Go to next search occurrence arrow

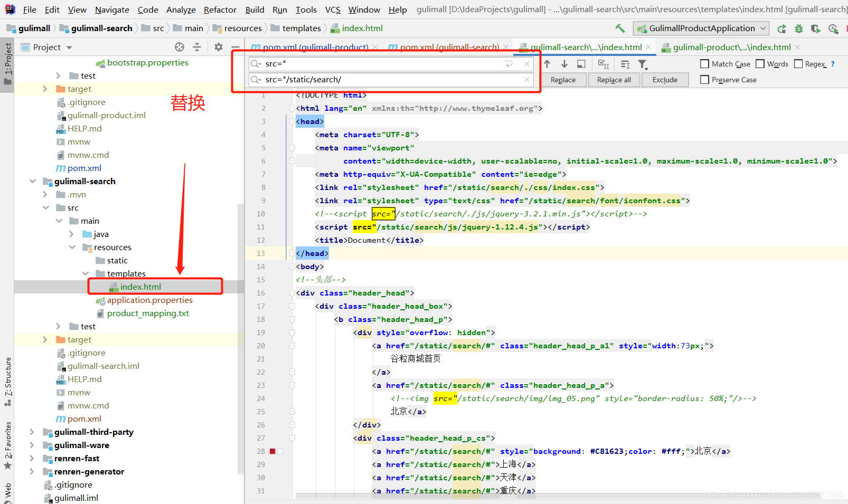(x=564, y=64)
